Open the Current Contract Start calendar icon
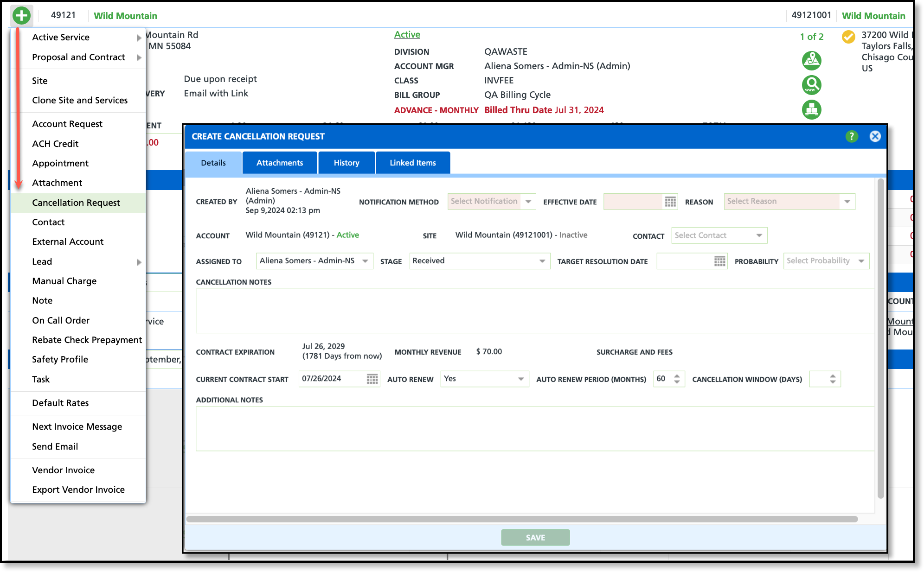Screen dimensions: 924x572 372,379
